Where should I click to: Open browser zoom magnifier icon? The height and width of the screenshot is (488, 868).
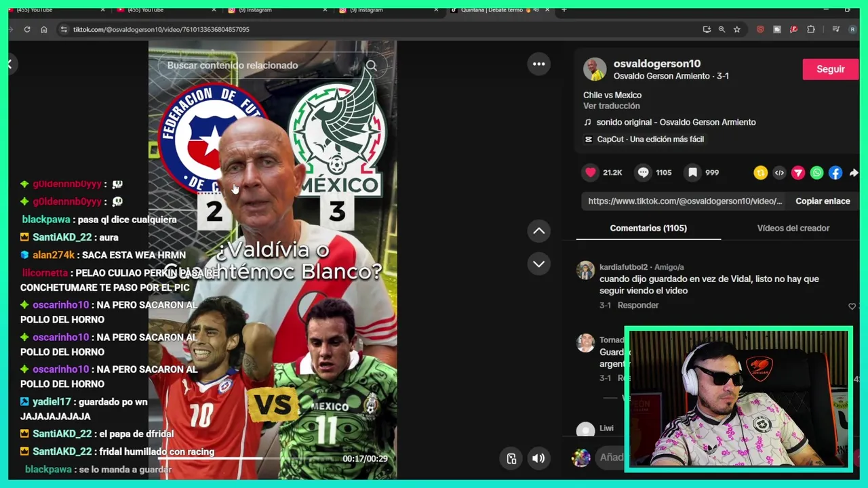722,29
